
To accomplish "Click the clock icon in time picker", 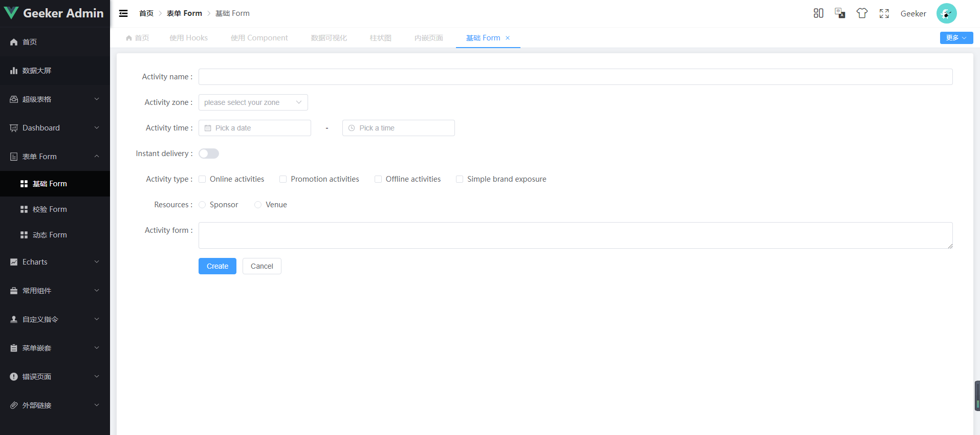I will 352,128.
